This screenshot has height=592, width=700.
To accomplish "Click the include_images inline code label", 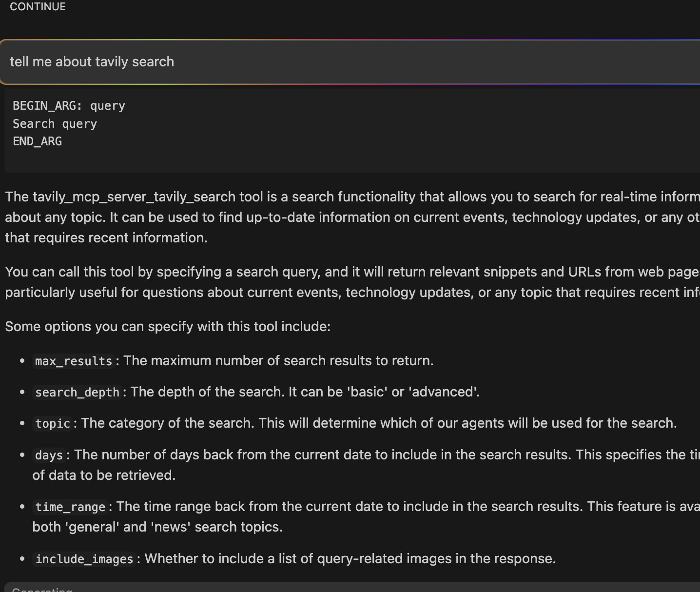I will pos(84,559).
